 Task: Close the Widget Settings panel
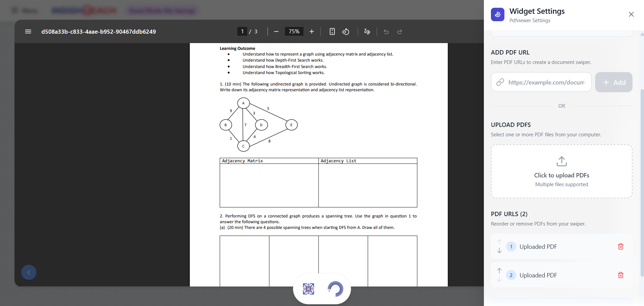631,14
